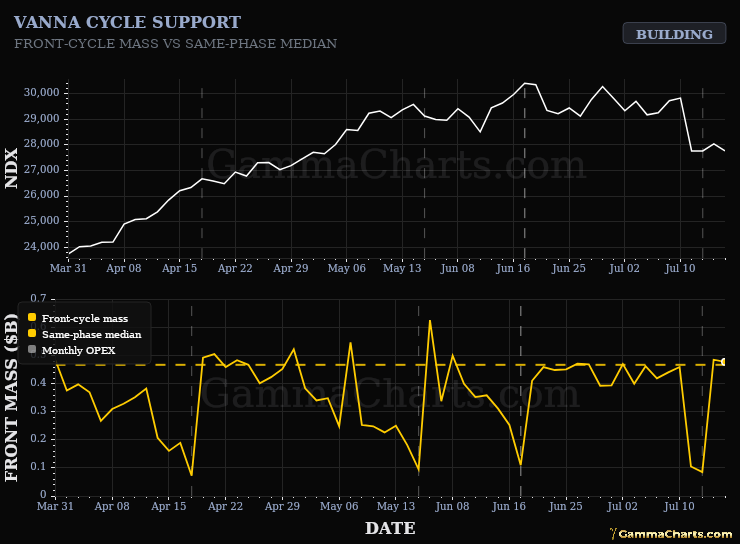Pick Apr 29 on the NDX chart axis
Viewport: 740px width, 544px height.
click(x=291, y=268)
